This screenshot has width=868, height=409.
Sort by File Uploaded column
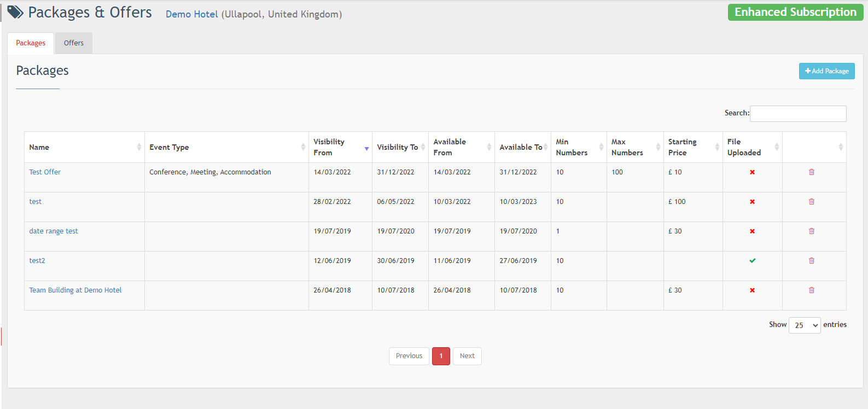752,147
